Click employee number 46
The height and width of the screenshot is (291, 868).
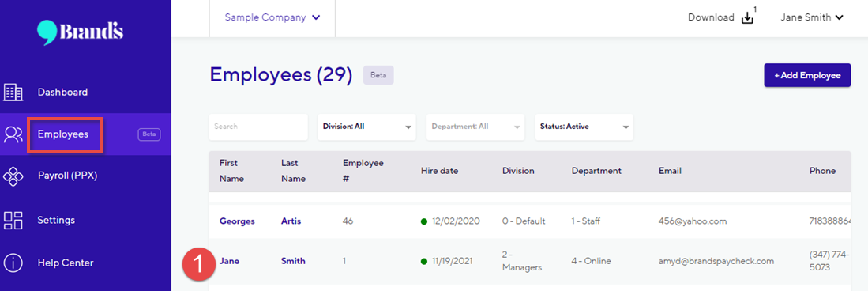348,221
